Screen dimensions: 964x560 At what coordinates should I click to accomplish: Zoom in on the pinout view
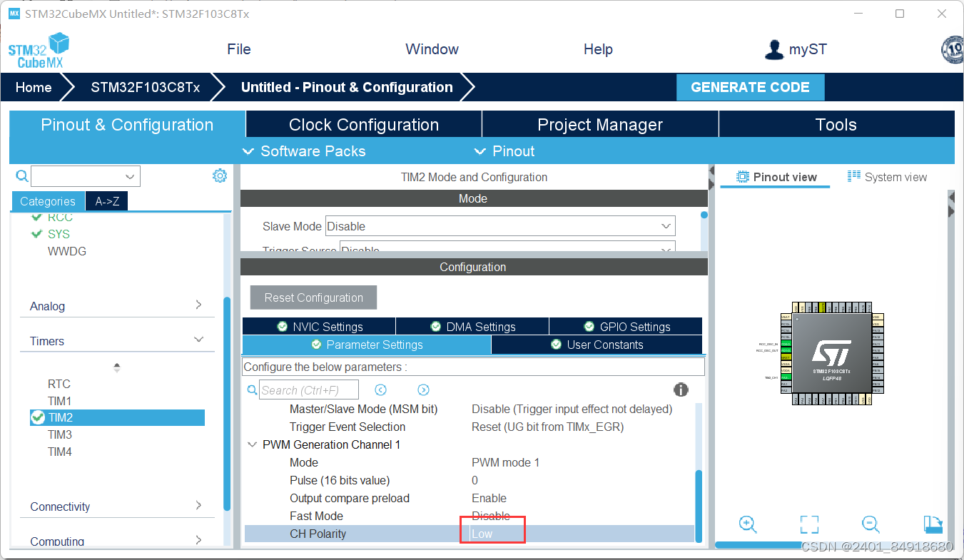(748, 524)
